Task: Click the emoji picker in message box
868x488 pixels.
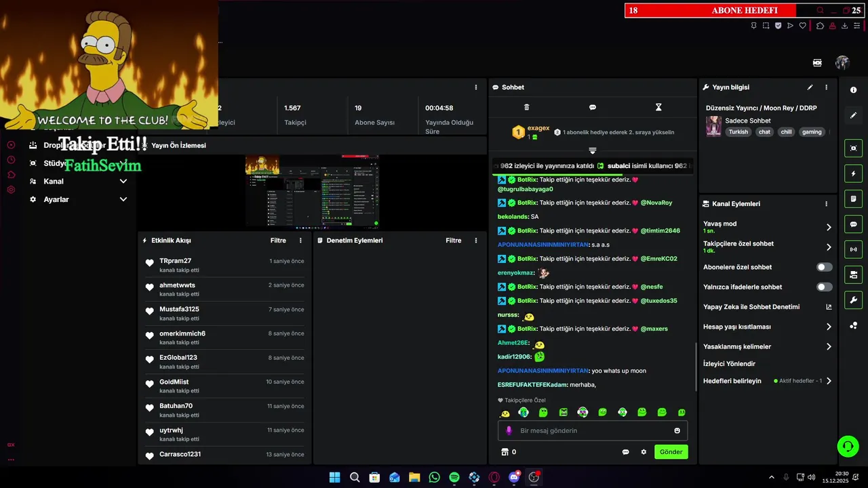Action: [677, 430]
